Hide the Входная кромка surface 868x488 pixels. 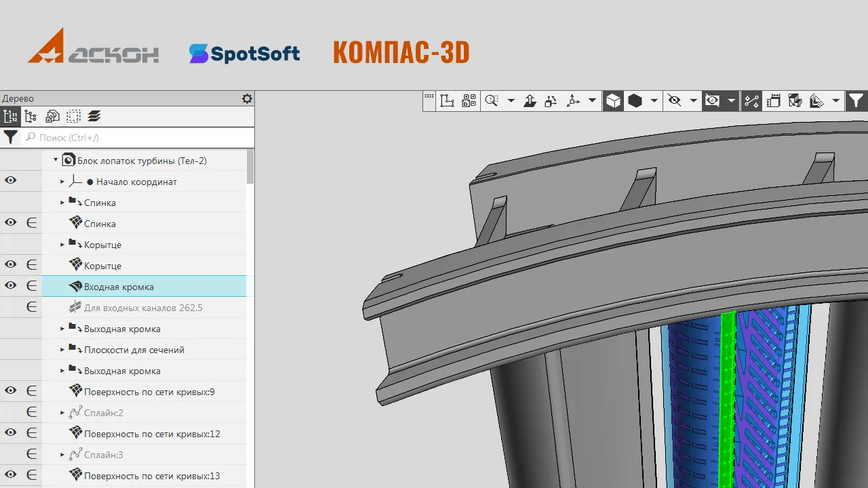coord(10,285)
